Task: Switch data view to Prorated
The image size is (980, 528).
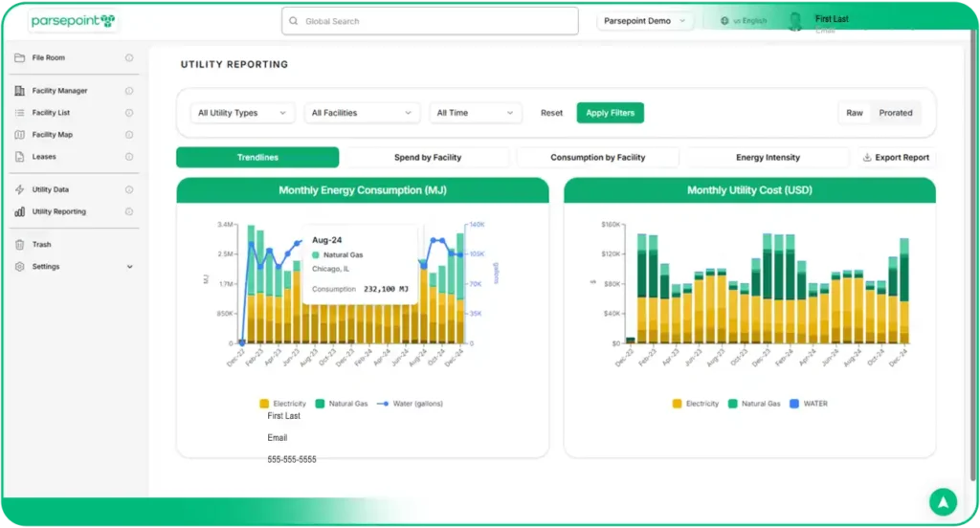Action: (x=895, y=113)
